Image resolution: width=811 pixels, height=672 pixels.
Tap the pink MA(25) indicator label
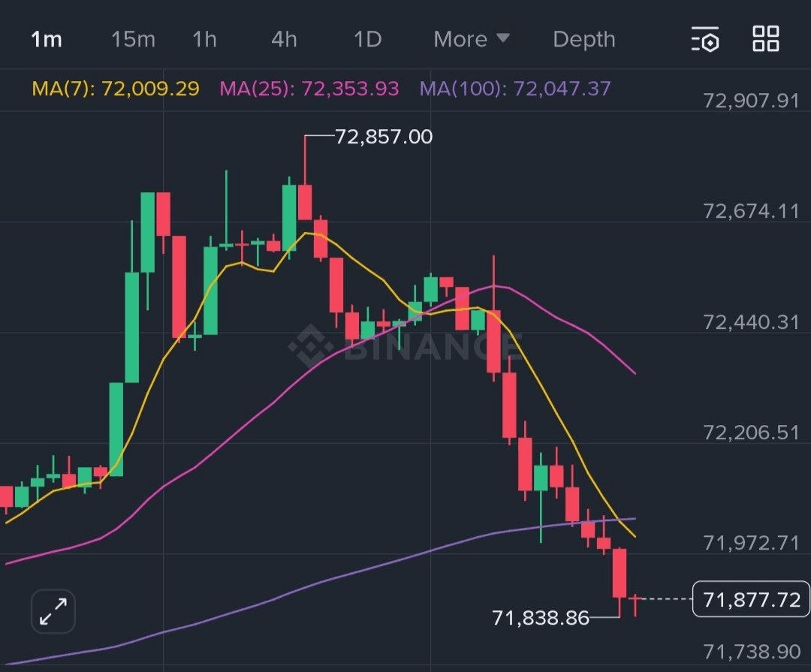pyautogui.click(x=309, y=89)
